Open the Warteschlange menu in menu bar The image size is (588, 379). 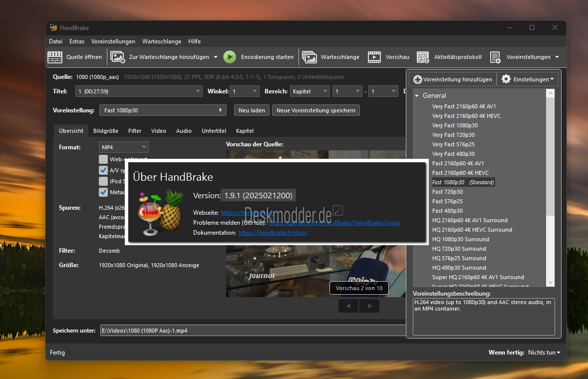coord(162,41)
